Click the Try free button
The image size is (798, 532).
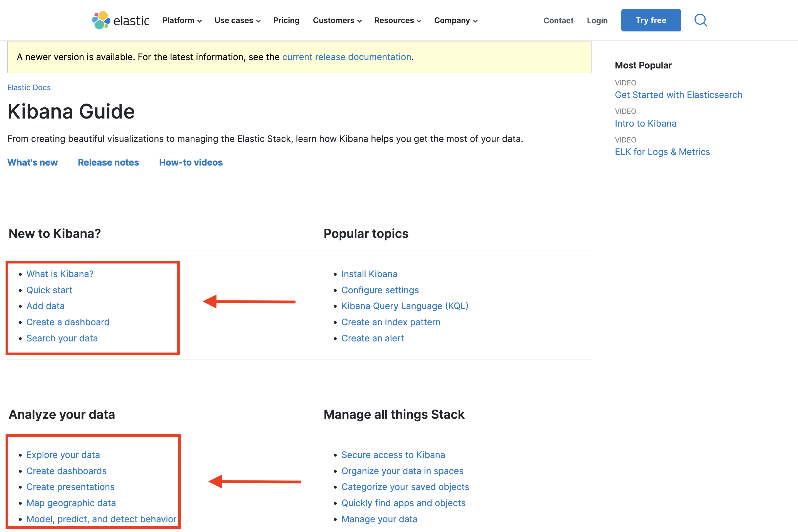point(651,20)
